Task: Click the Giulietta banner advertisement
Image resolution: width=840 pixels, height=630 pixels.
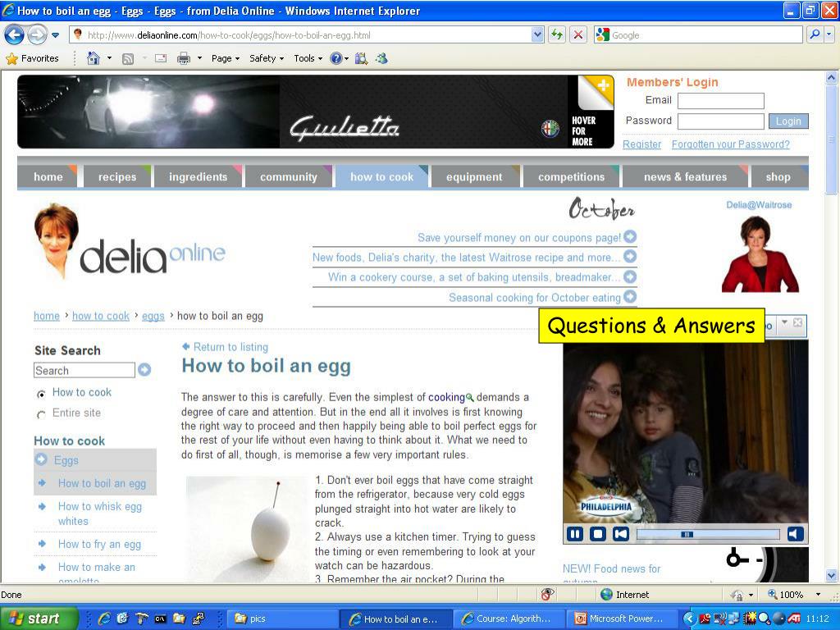Action: coord(315,112)
